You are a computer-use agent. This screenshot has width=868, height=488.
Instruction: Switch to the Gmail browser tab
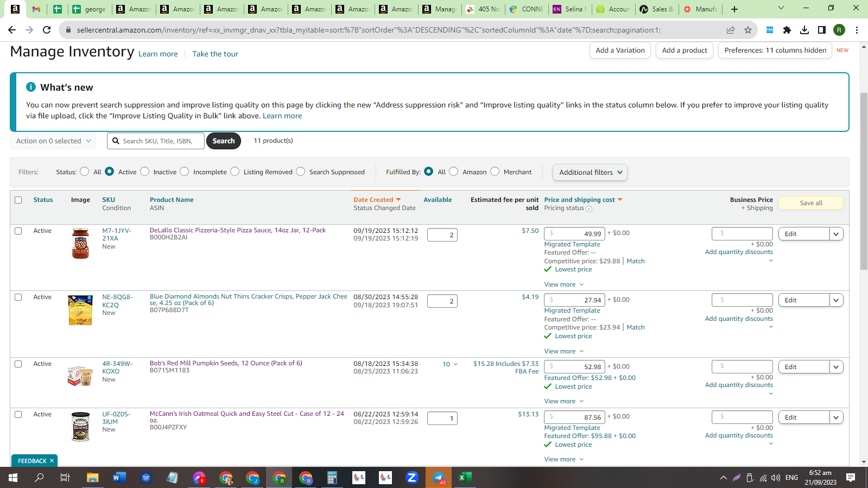[x=36, y=9]
